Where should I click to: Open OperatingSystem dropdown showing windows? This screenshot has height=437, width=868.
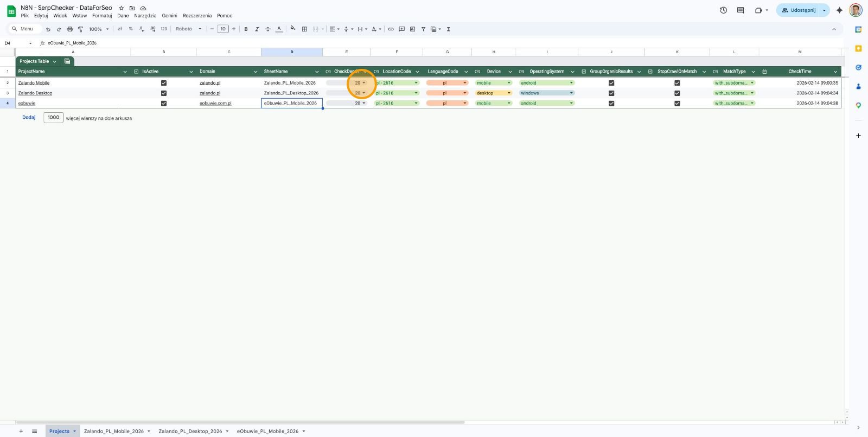coord(547,93)
